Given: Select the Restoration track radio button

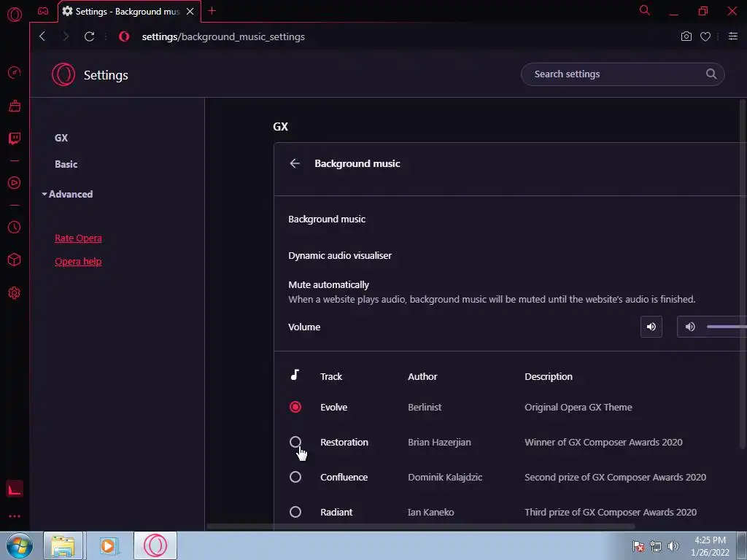Looking at the screenshot, I should point(295,442).
